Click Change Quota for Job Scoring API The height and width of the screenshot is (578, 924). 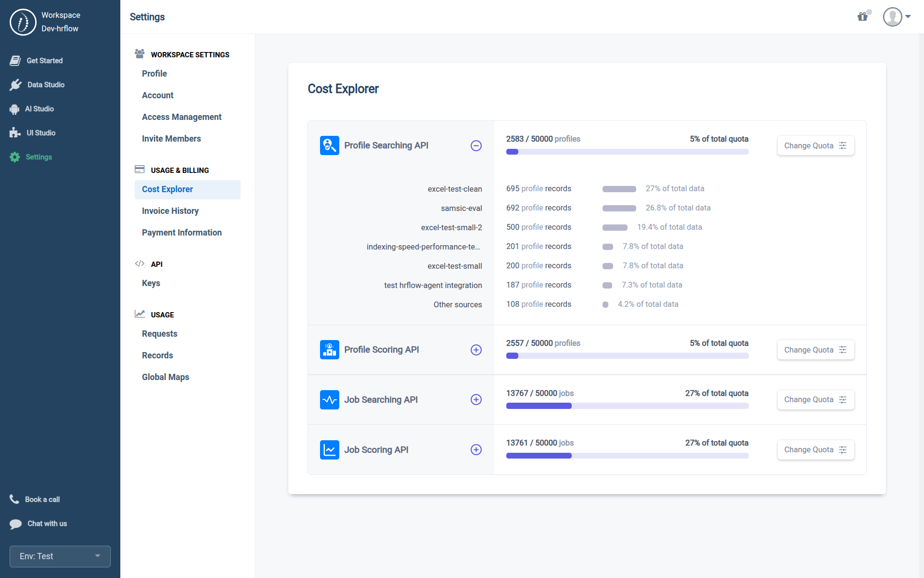[x=815, y=450]
